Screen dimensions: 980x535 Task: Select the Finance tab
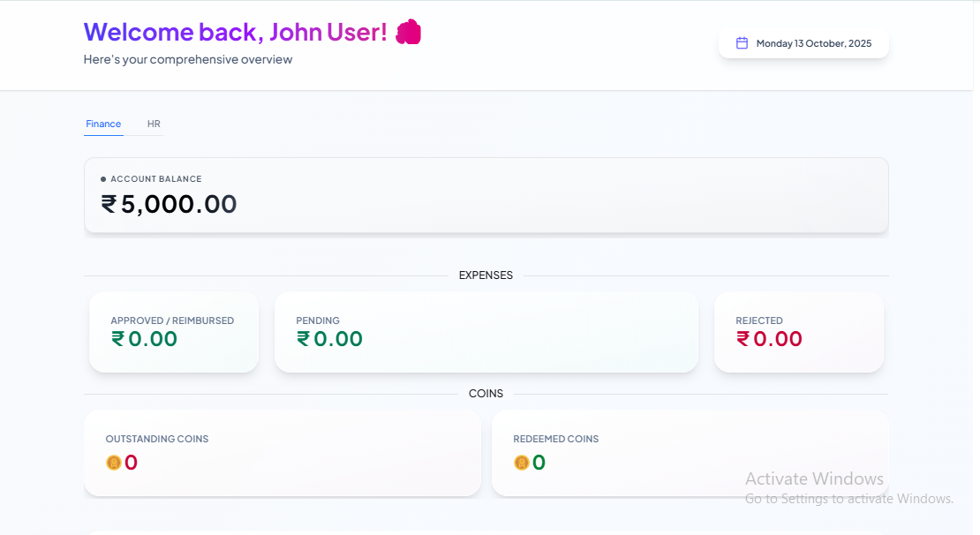coord(103,124)
